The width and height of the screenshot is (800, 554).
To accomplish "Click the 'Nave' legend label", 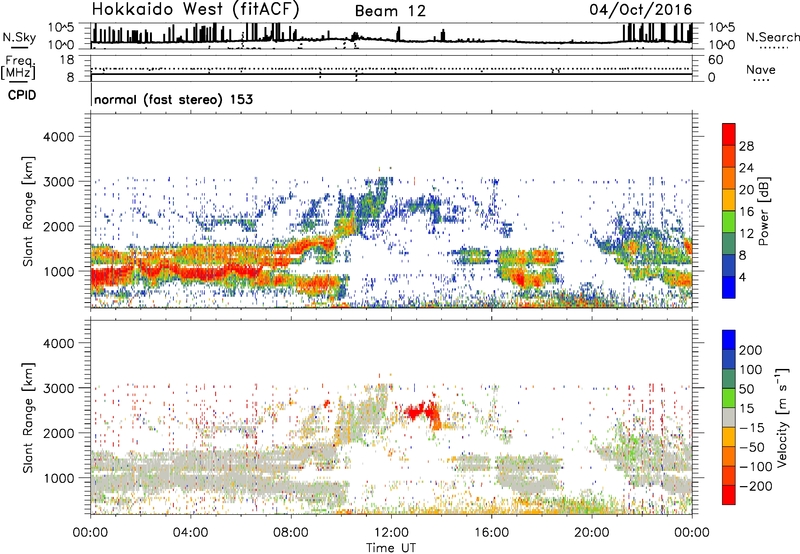I will [761, 70].
